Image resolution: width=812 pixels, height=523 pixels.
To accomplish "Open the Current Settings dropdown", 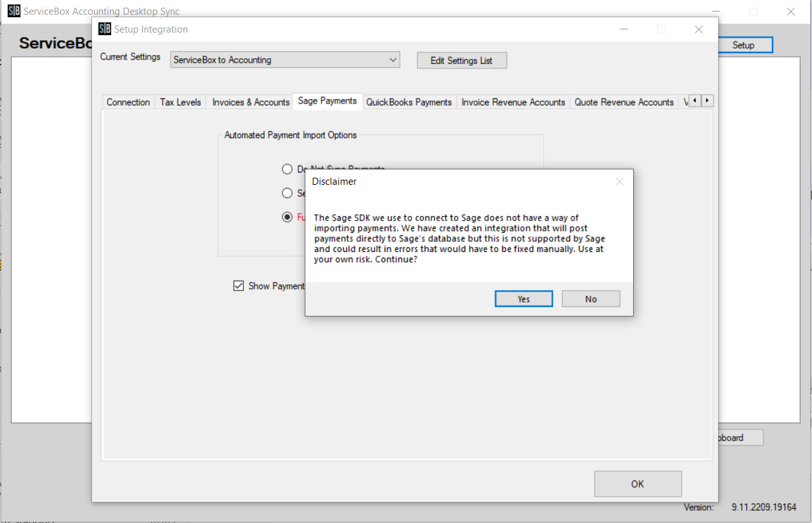I will [285, 60].
